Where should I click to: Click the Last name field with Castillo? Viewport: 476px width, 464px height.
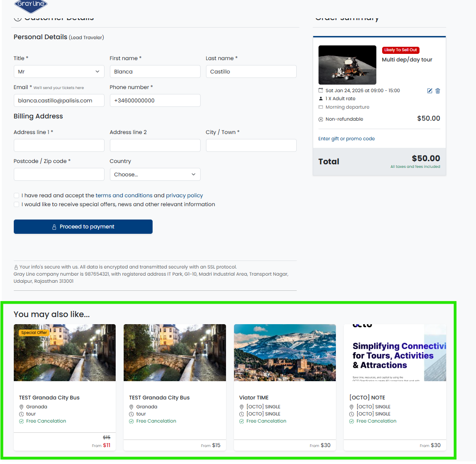click(251, 72)
